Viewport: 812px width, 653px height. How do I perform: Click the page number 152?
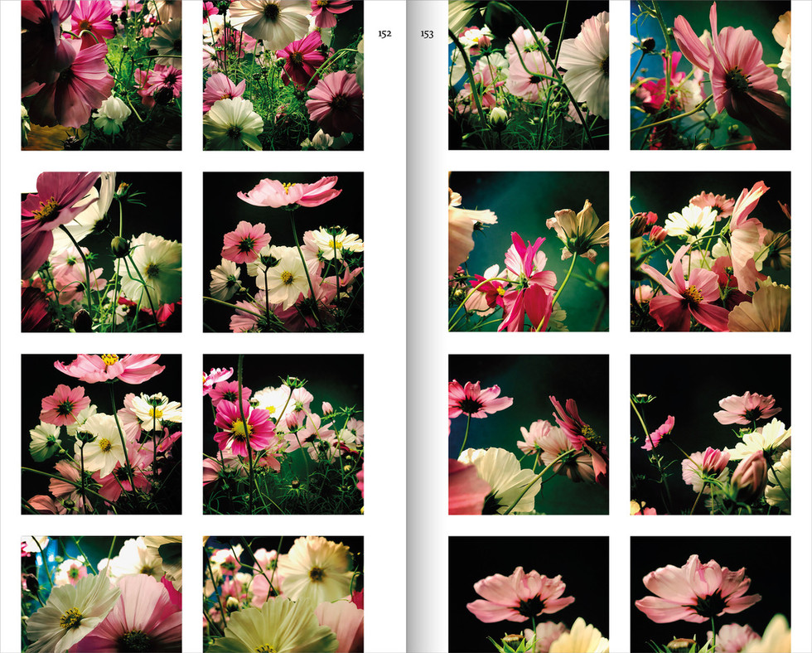click(x=384, y=34)
